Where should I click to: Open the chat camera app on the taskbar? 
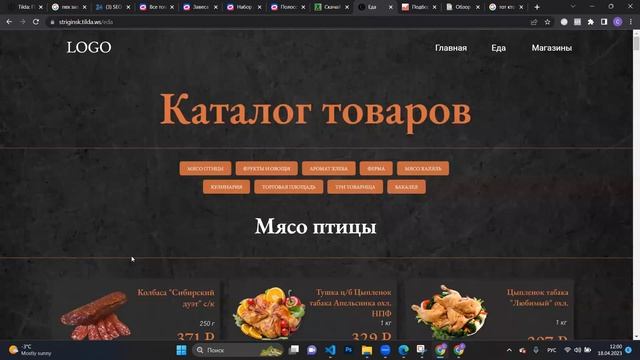click(x=312, y=350)
